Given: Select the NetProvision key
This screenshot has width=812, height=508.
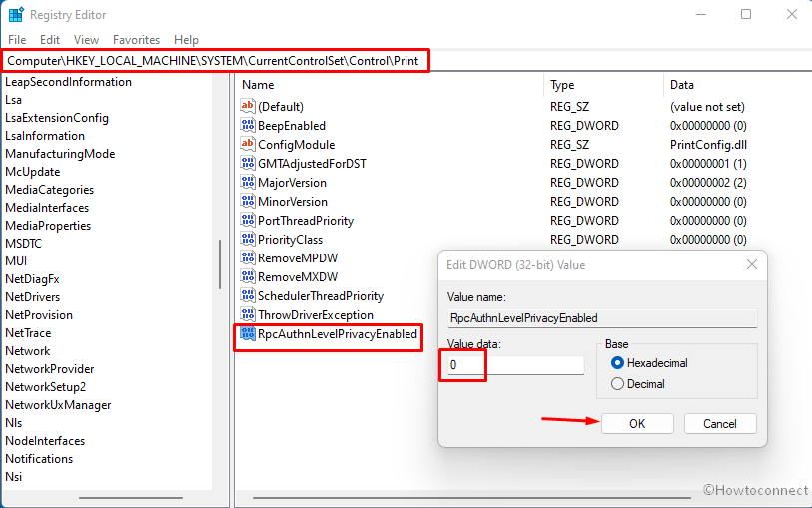Looking at the screenshot, I should point(39,315).
